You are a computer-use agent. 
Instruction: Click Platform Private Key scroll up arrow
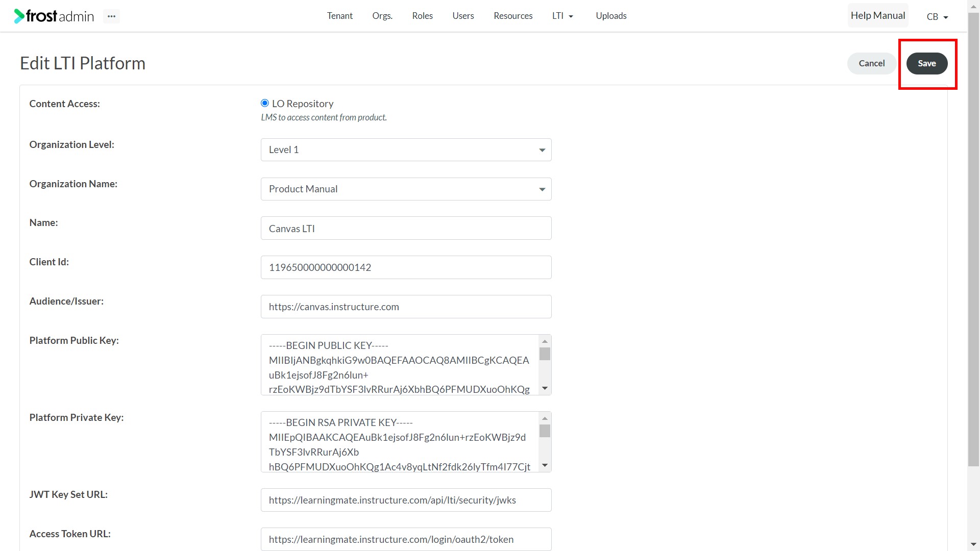(545, 418)
